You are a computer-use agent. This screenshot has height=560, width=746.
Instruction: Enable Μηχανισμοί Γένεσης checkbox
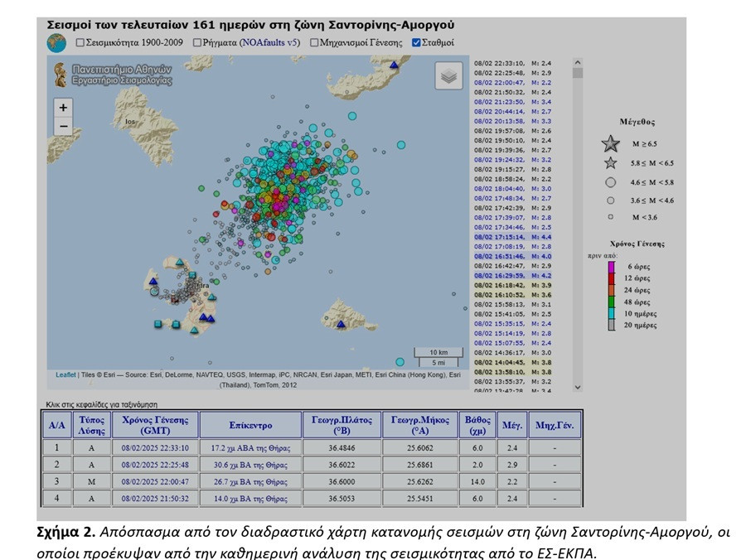[x=314, y=43]
